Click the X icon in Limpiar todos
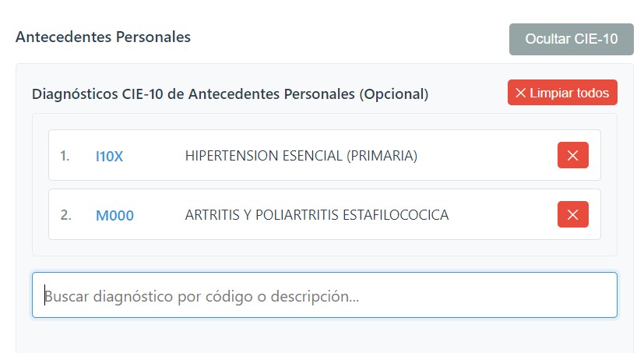 pyautogui.click(x=521, y=94)
